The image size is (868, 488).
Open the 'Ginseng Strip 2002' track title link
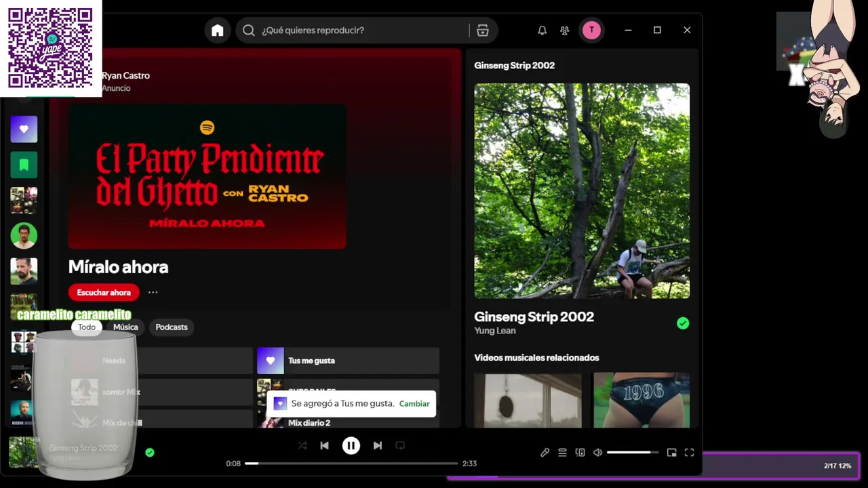point(534,317)
